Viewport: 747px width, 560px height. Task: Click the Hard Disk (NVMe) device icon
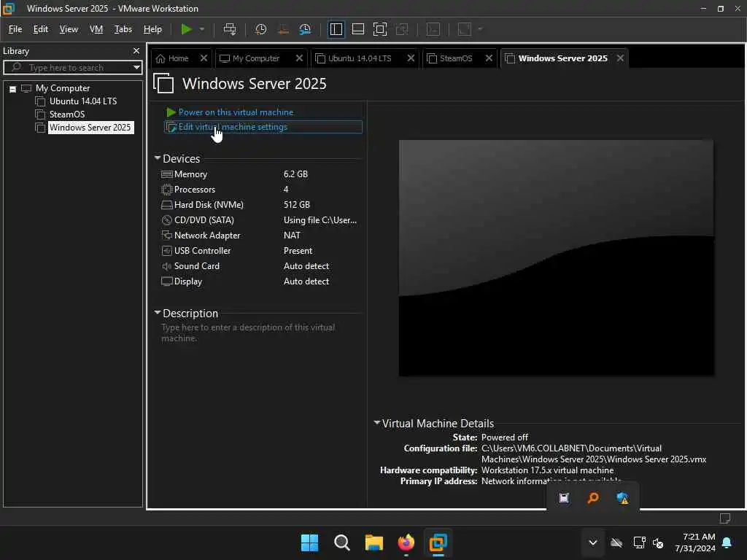click(x=167, y=205)
